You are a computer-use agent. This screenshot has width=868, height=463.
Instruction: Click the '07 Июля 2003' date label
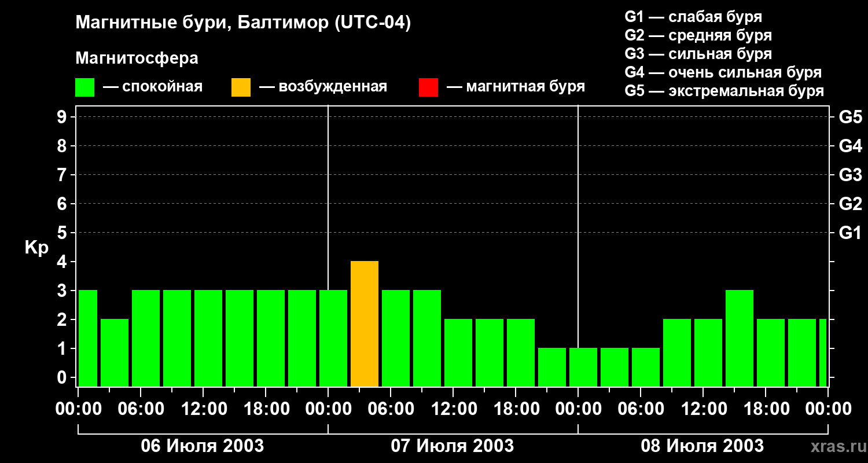point(453,446)
